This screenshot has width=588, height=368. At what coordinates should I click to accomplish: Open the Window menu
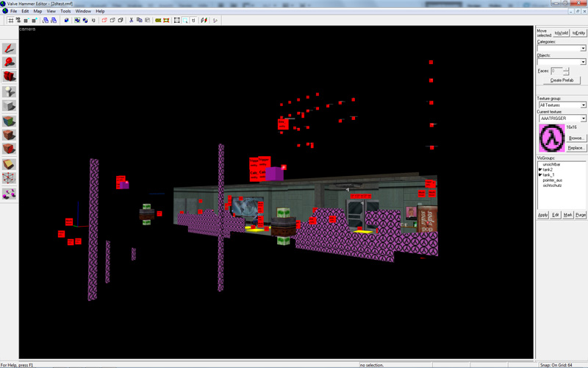83,11
